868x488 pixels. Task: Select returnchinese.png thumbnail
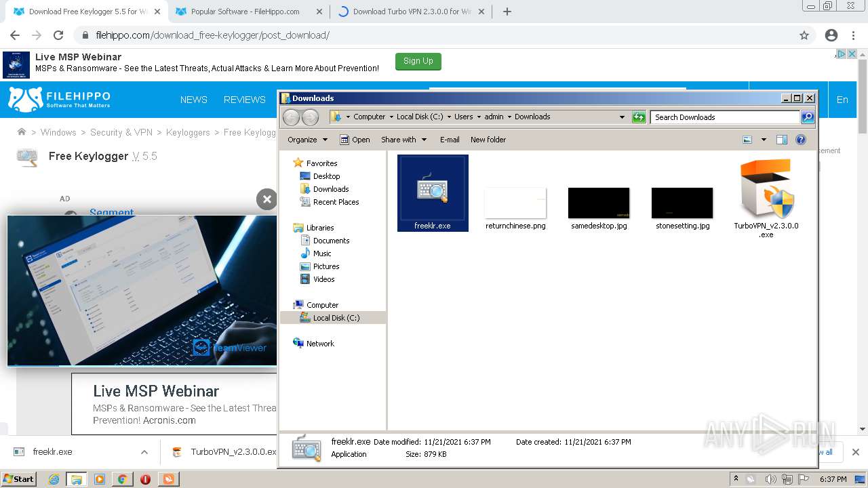coord(515,203)
